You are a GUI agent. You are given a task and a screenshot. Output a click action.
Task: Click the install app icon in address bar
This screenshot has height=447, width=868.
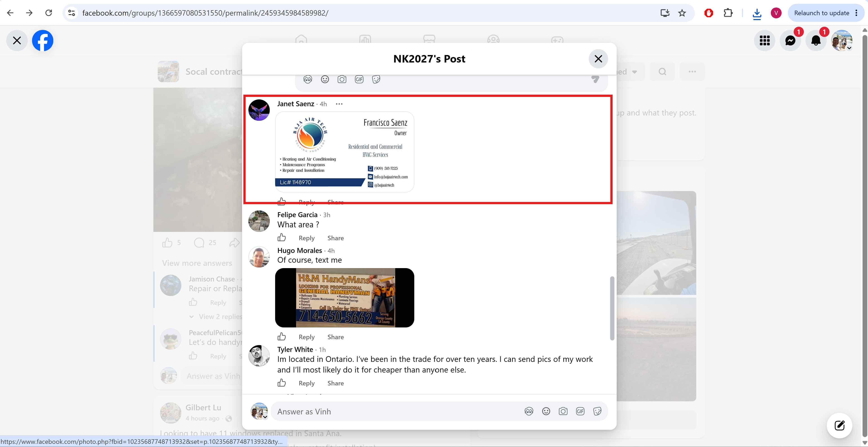(664, 13)
